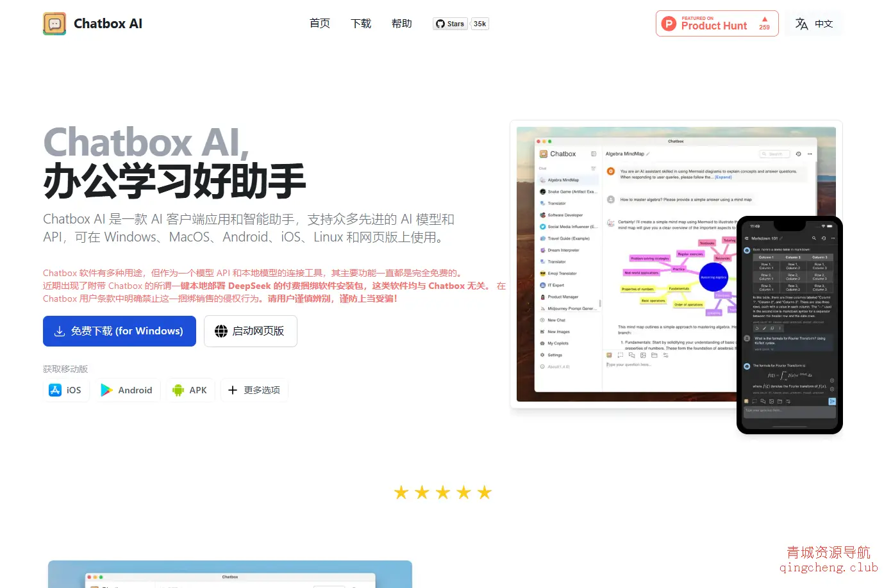Click the download arrow icon on the Windows button
Image resolution: width=884 pixels, height=588 pixels.
pyautogui.click(x=60, y=331)
